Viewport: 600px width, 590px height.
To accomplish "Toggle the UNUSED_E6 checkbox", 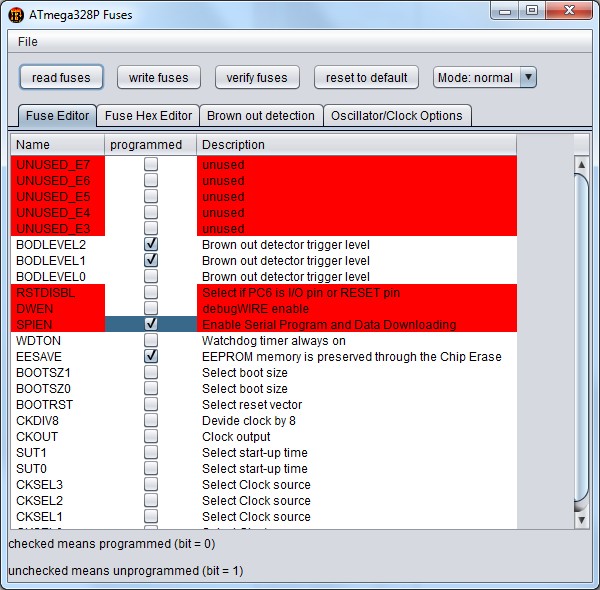I will (151, 180).
